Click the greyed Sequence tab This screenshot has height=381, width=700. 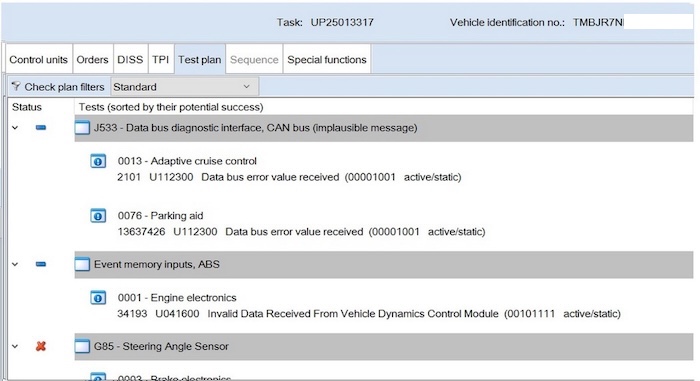point(254,59)
